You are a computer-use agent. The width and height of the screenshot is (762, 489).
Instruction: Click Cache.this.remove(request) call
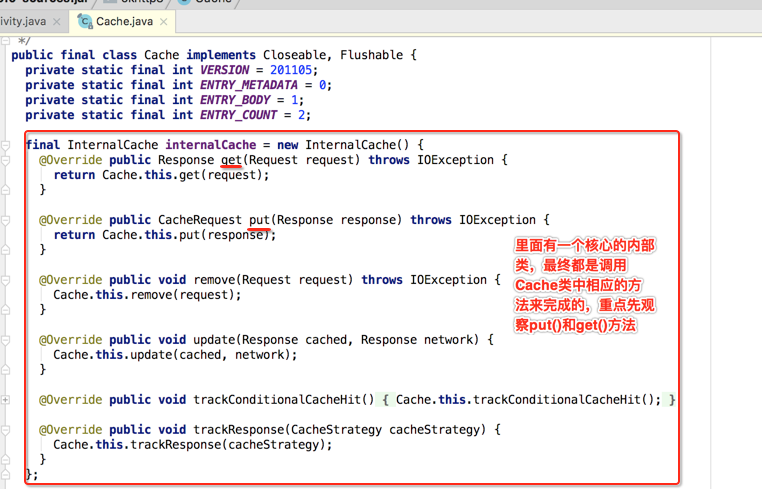click(147, 295)
